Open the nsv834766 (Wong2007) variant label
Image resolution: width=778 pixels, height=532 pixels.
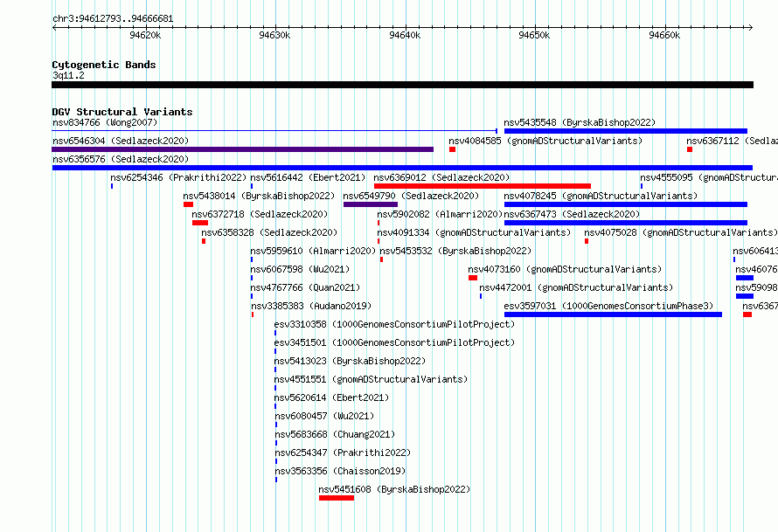(x=105, y=122)
